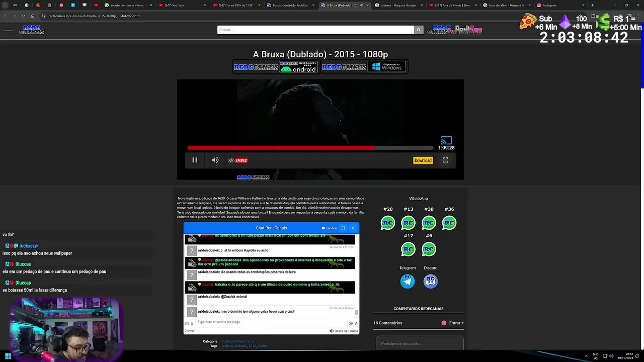The width and height of the screenshot is (644, 362).
Task: Open the '2015' tag link
Action: tap(252, 346)
